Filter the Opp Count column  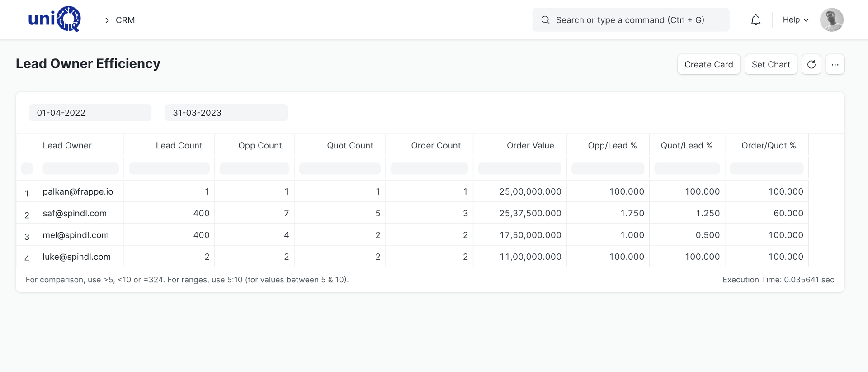[255, 169]
